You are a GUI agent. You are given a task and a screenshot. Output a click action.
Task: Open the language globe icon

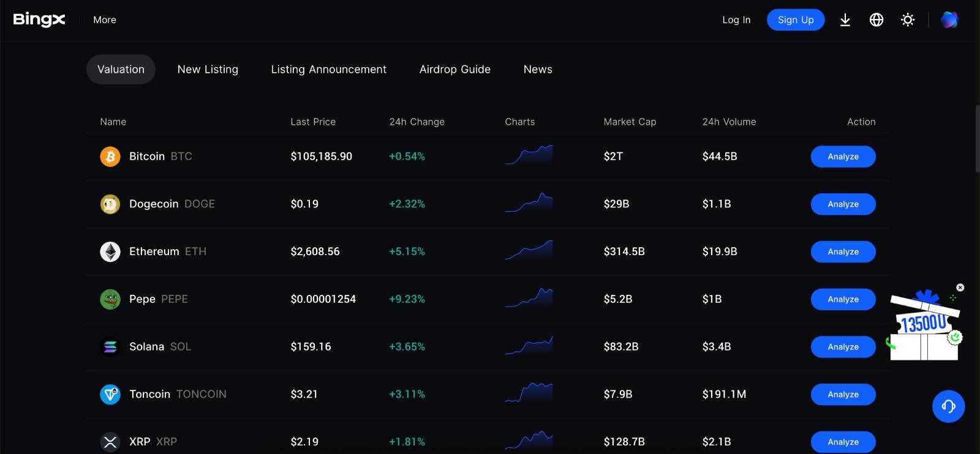(876, 20)
